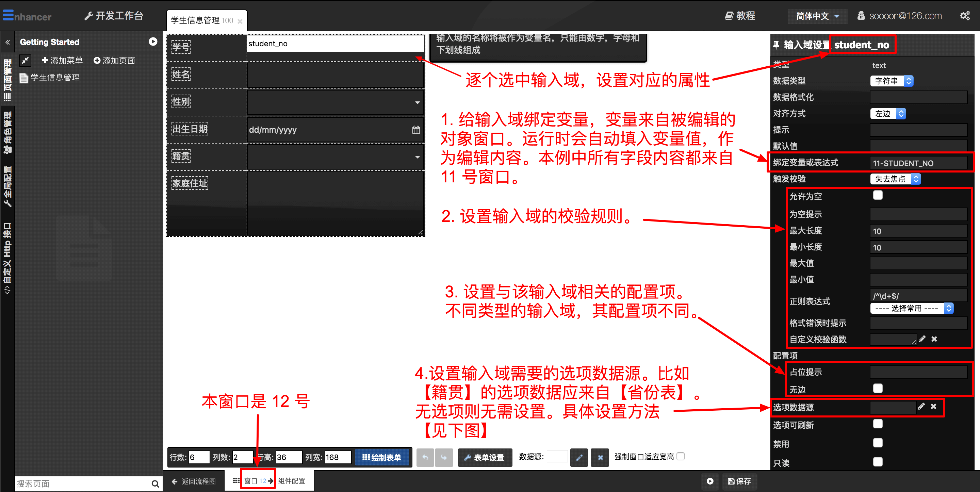Screen dimensions: 980x492
Task: Click the 保存 save button
Action: pyautogui.click(x=739, y=481)
